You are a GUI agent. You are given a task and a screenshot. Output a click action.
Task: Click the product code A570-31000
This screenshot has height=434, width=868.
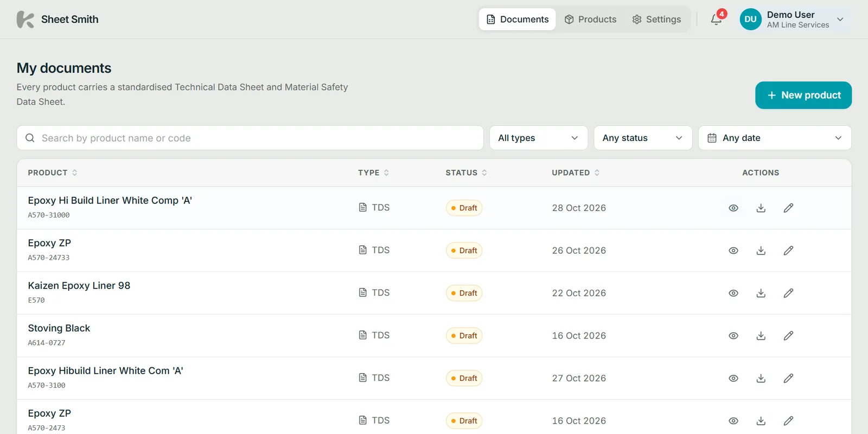pyautogui.click(x=49, y=215)
